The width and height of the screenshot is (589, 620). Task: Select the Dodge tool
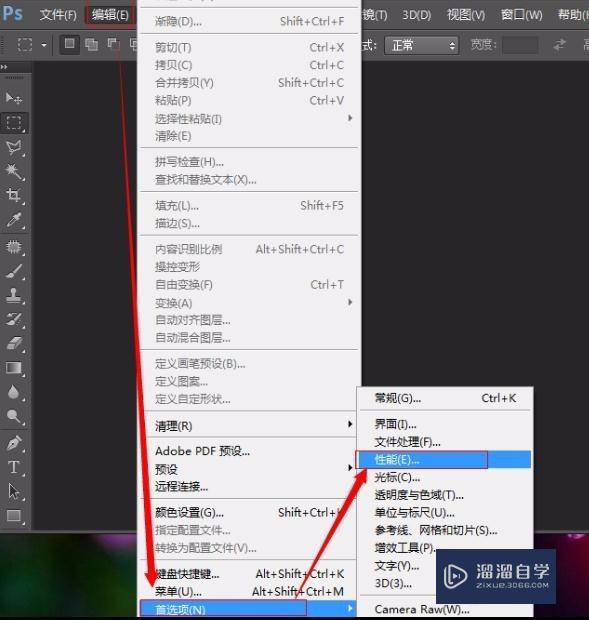(14, 416)
